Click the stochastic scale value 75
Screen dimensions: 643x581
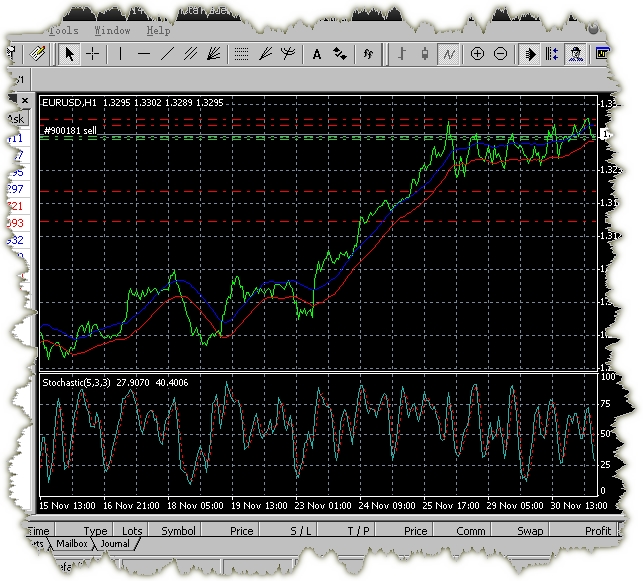[605, 404]
